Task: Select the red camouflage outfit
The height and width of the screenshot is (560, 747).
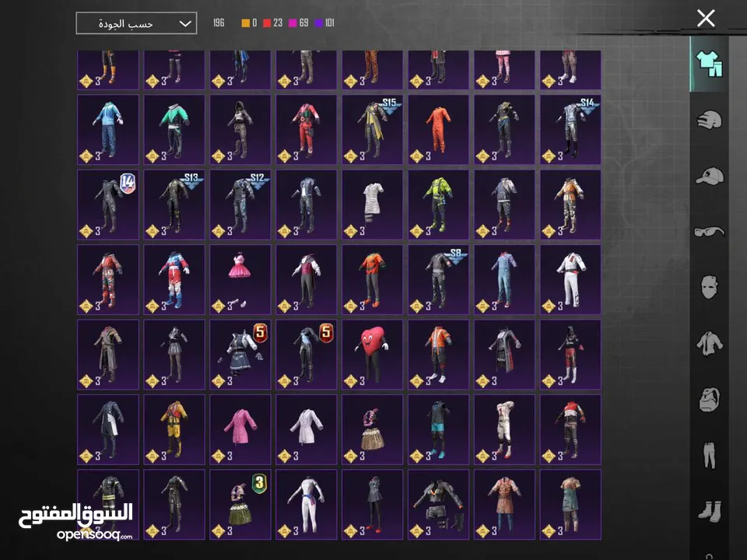Action: click(108, 279)
